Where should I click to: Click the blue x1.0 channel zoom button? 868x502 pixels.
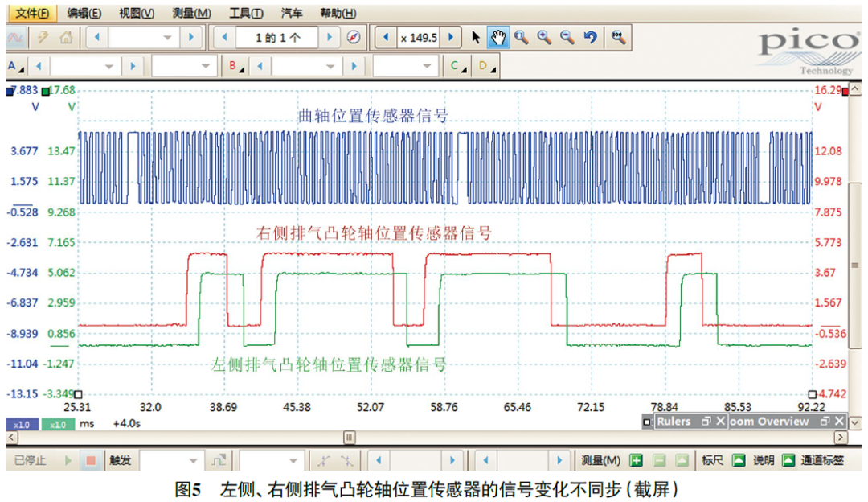pos(23,425)
